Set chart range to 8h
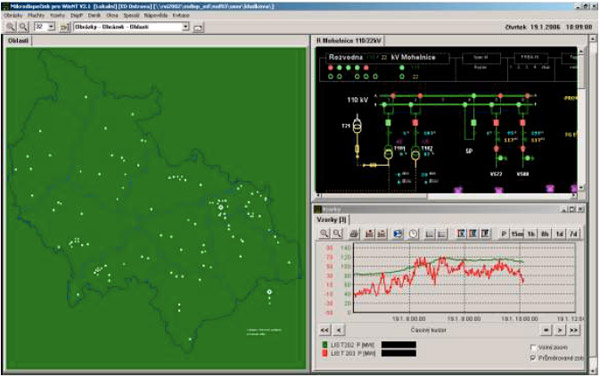Image resolution: width=600 pixels, height=377 pixels. pyautogui.click(x=545, y=234)
